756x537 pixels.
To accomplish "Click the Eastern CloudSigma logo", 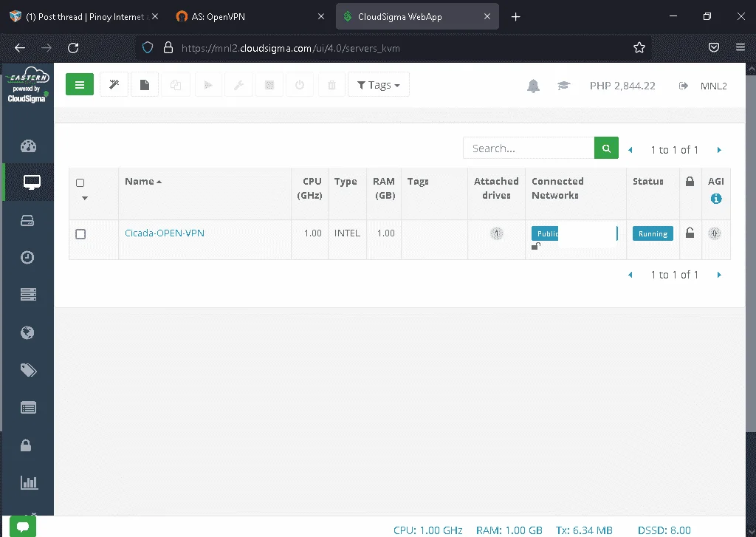I will (27, 85).
